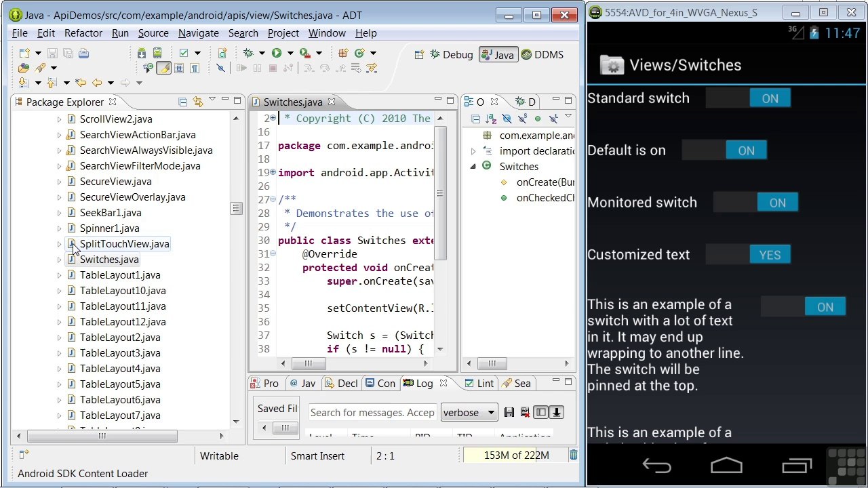Expand SplitTouchView.java tree node
This screenshot has height=488, width=868.
[x=59, y=244]
